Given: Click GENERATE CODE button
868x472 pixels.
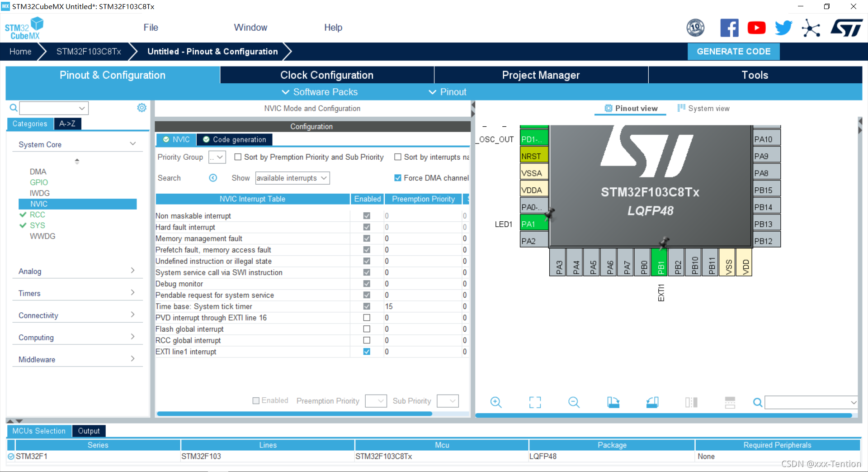Looking at the screenshot, I should click(733, 52).
